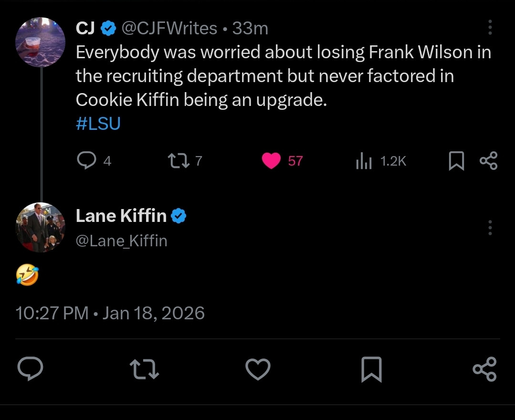515x420 pixels.
Task: Like Lane Kiffin's tweet
Action: [x=258, y=369]
